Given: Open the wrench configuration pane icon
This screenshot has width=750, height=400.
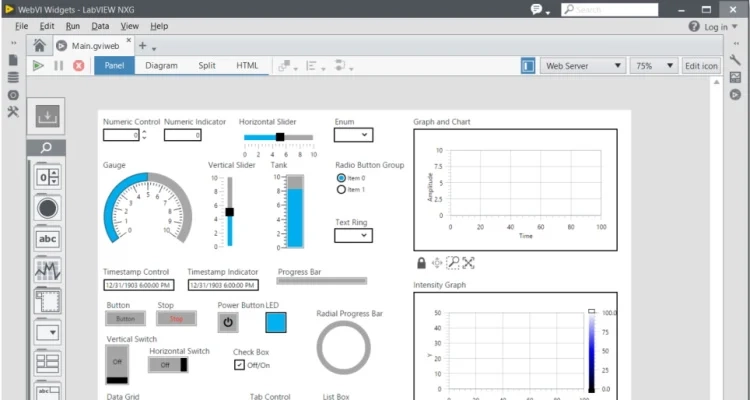Looking at the screenshot, I should point(735,60).
